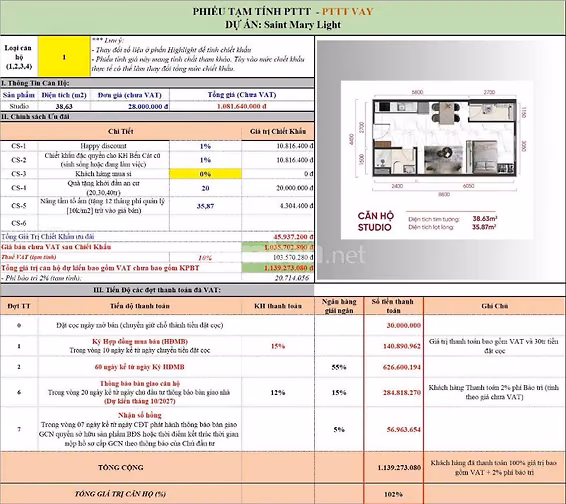
Task: Select the CS-5 area value 35,87 cell
Action: (205, 206)
